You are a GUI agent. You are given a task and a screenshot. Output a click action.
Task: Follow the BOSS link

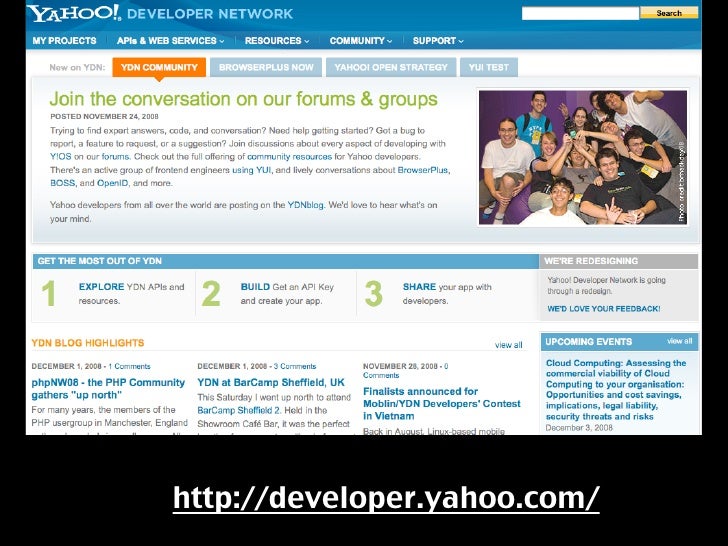tap(62, 183)
